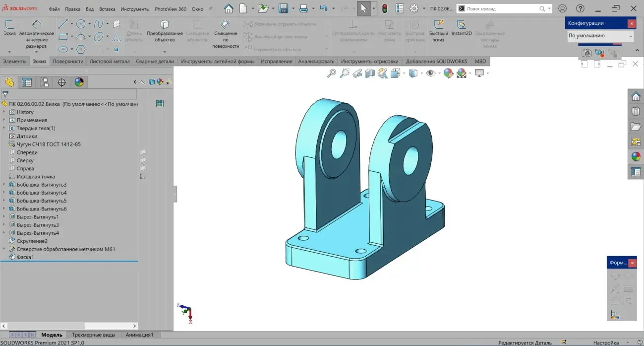Viewport: 644px width, 346px height.
Task: Select the Фаска1 feature in the tree
Action: click(26, 257)
